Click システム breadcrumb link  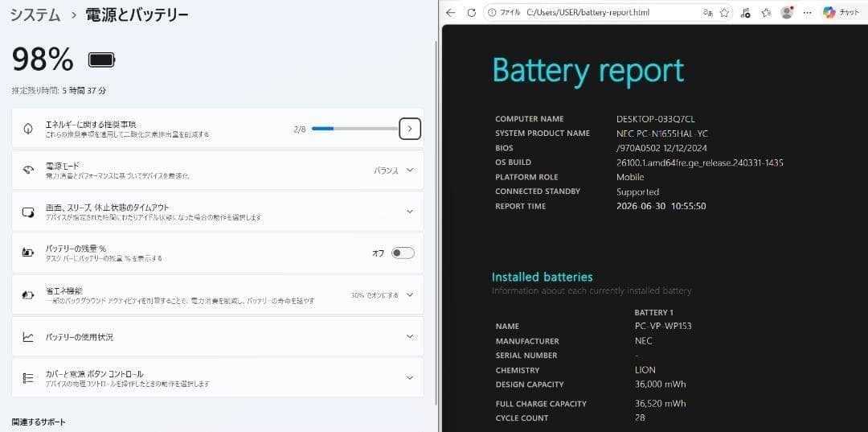35,15
